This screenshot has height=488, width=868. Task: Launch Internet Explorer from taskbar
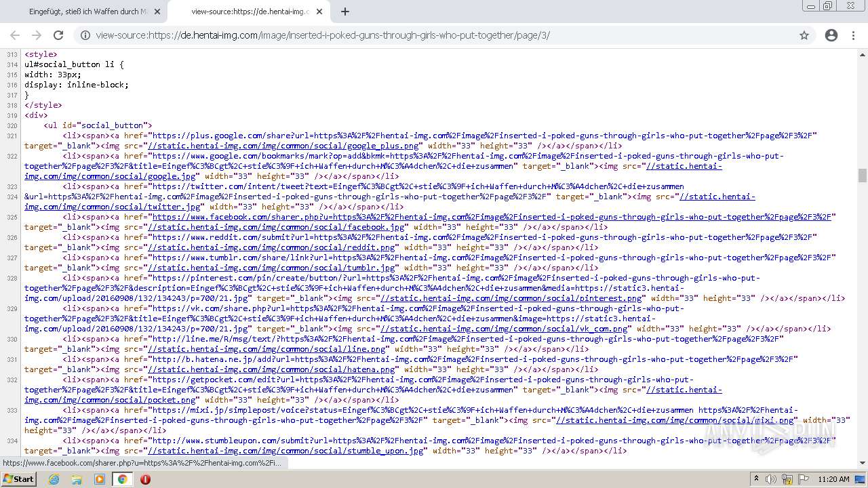(54, 479)
